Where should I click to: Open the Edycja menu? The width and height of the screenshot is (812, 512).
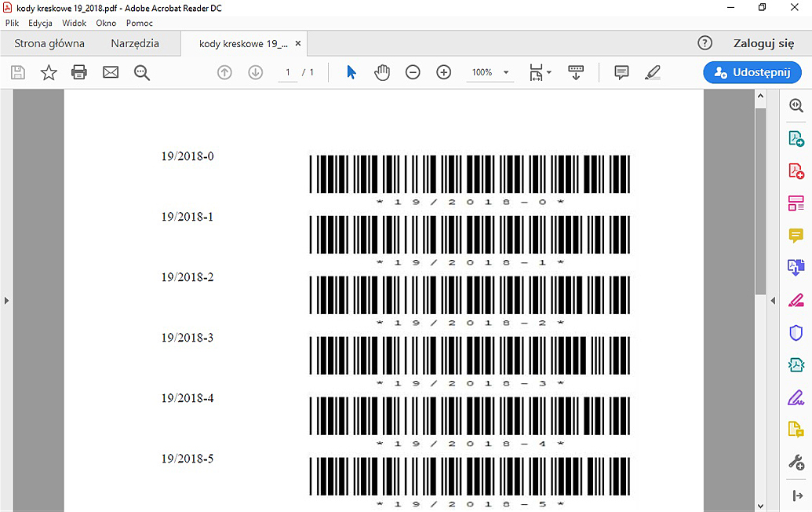[40, 23]
